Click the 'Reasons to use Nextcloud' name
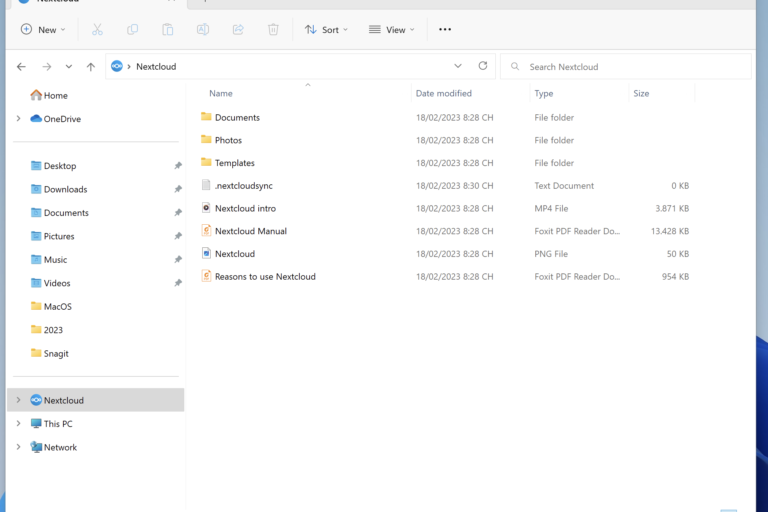This screenshot has height=512, width=768. pos(265,276)
